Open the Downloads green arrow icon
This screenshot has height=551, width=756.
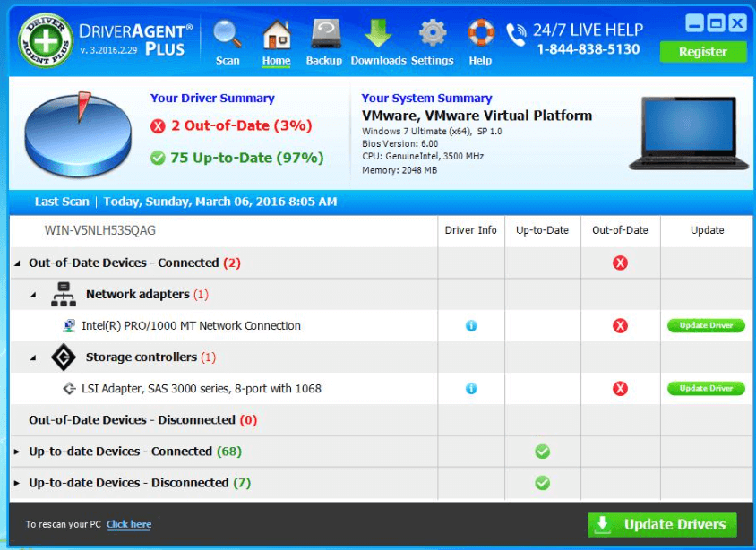click(378, 33)
